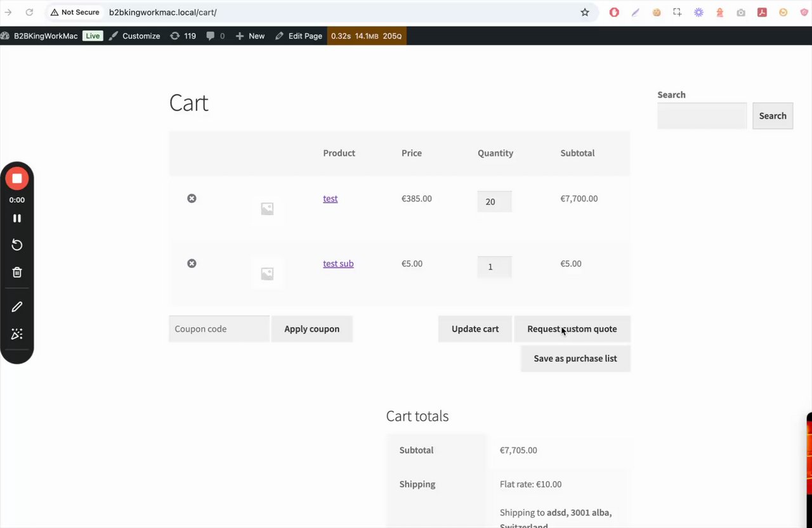Reload the page in the browser
Screen dimensions: 812x528
[x=29, y=12]
